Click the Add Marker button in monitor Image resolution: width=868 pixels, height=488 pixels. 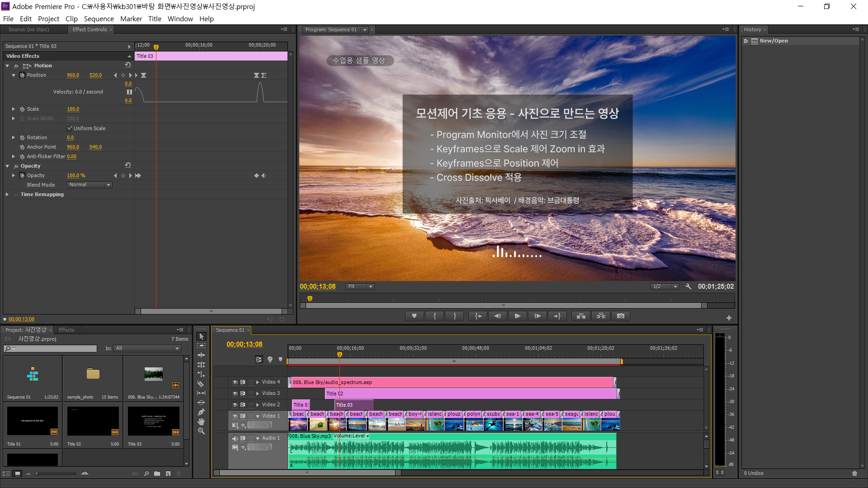414,316
